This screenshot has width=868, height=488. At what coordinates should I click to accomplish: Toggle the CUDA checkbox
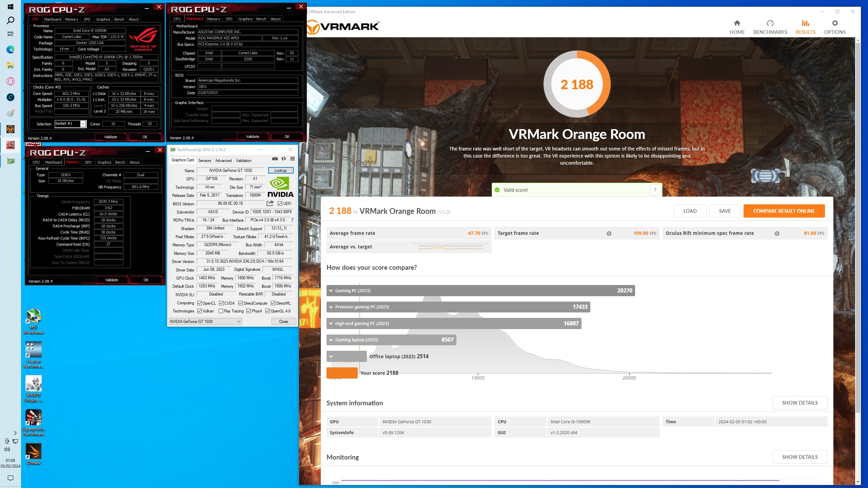pyautogui.click(x=221, y=303)
